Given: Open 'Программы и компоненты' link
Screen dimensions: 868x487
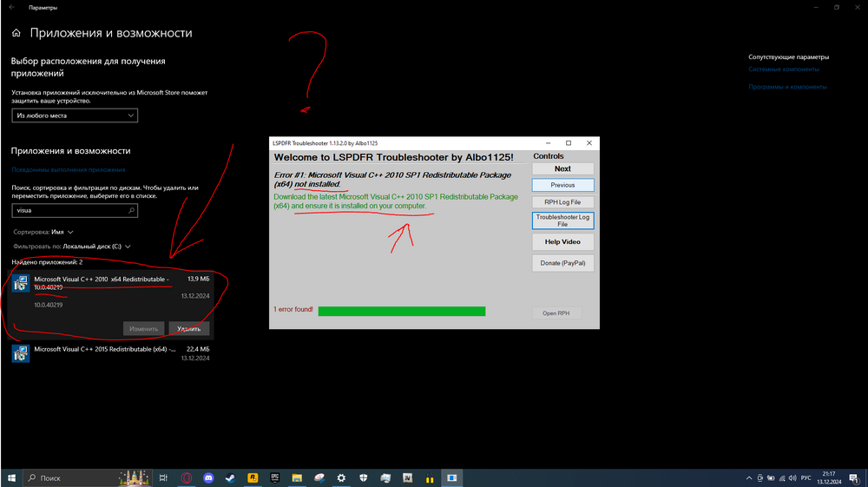Looking at the screenshot, I should 787,87.
